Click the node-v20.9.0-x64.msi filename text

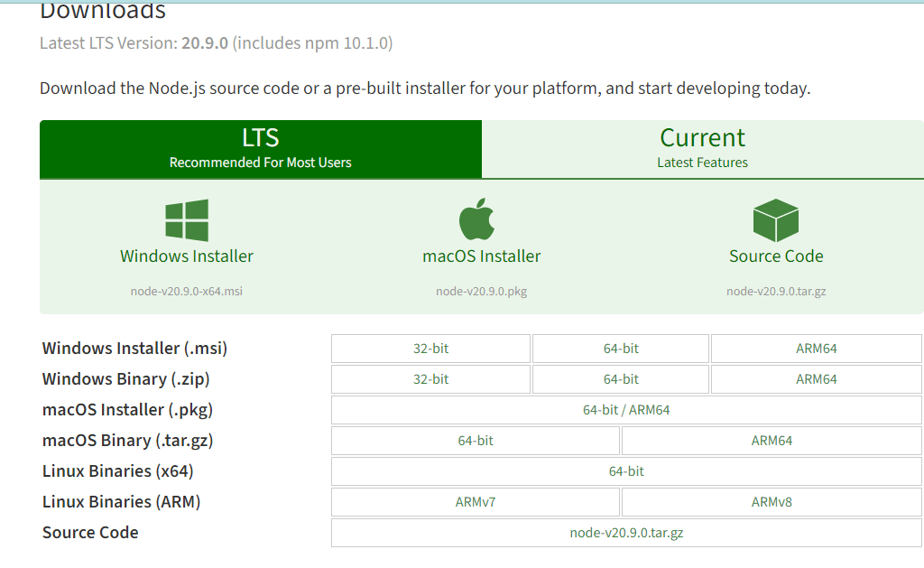pyautogui.click(x=187, y=291)
